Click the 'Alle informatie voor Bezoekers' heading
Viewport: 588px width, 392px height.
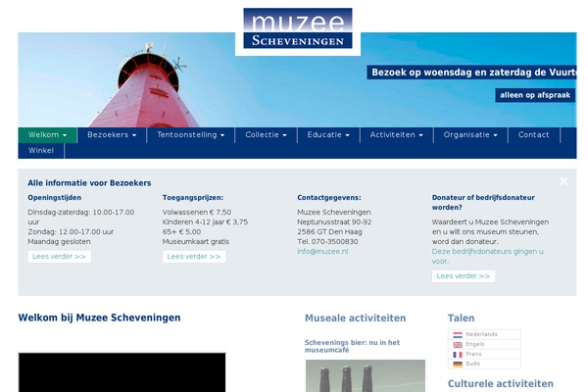(89, 183)
